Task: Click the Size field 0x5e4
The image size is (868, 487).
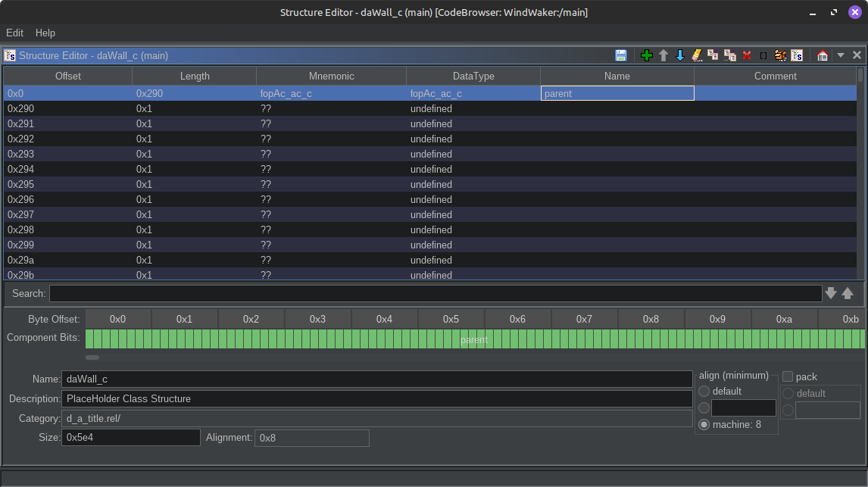Action: click(x=130, y=437)
